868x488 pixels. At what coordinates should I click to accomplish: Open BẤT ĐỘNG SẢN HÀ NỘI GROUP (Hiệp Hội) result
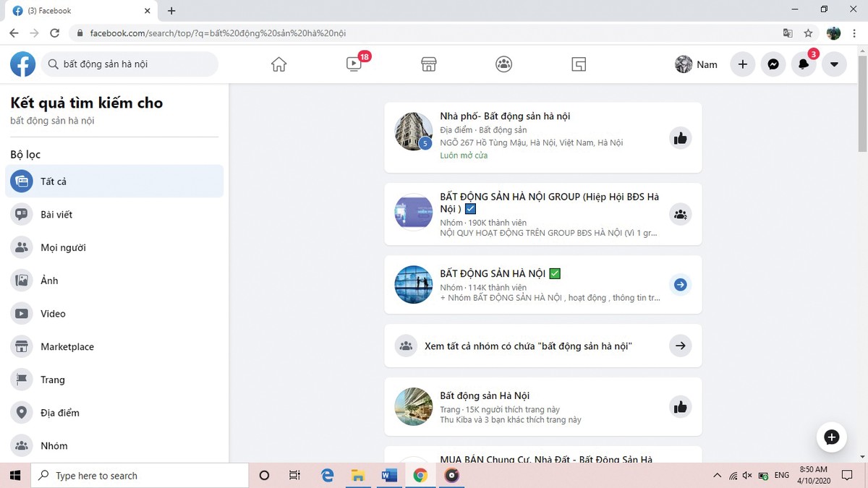click(549, 202)
